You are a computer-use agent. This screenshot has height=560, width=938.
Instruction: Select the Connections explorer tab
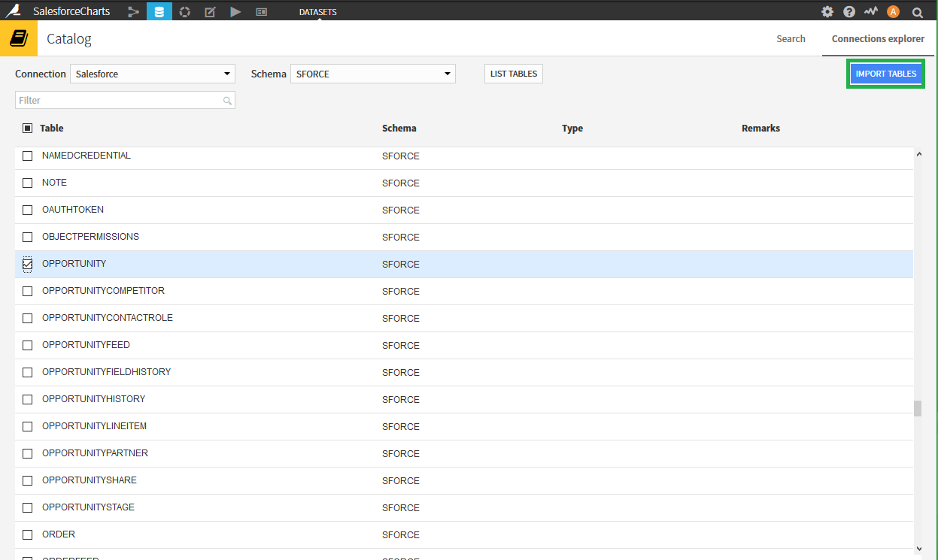878,38
